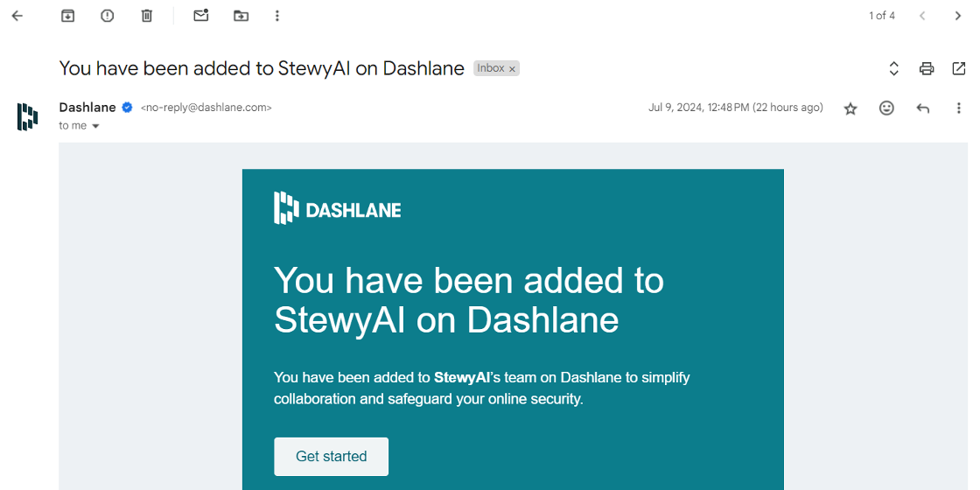Report this email as spam
This screenshot has height=490, width=980.
point(108,16)
